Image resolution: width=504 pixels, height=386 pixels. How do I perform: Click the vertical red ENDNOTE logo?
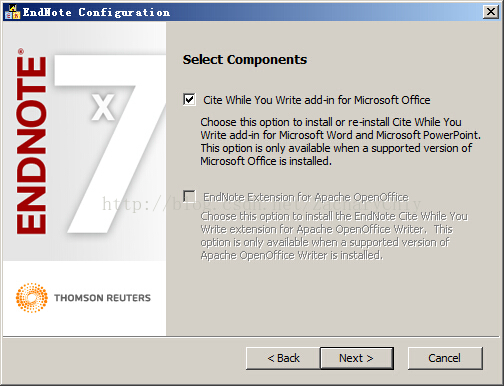[x=31, y=145]
